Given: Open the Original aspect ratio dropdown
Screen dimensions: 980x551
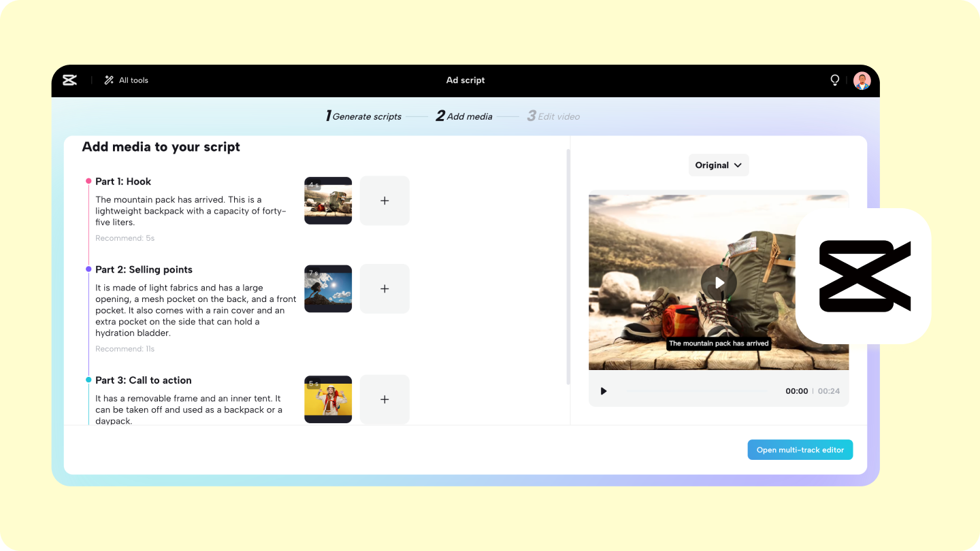Looking at the screenshot, I should (x=719, y=165).
